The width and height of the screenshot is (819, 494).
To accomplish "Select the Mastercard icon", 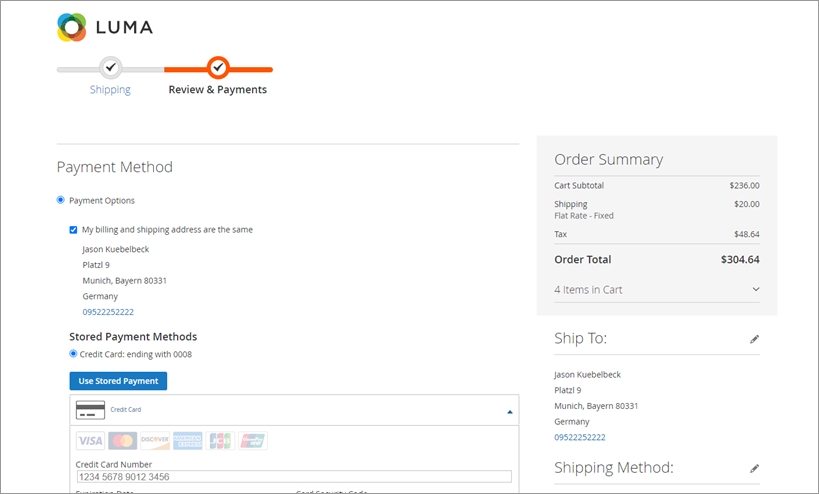I will [122, 441].
